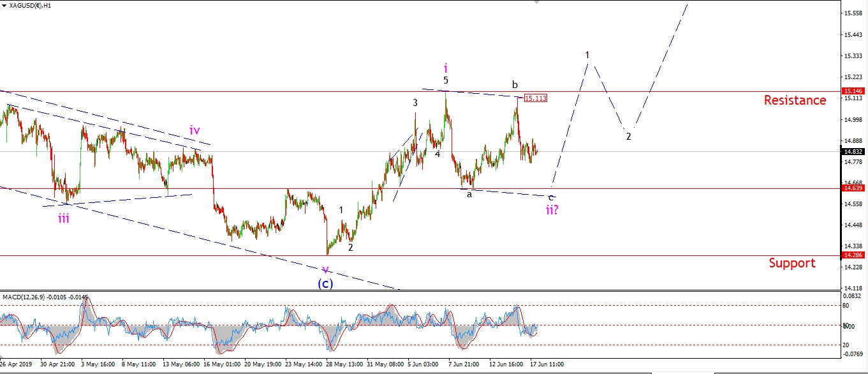The height and width of the screenshot is (374, 868).
Task: Click the magenta iv wave label
Action: pyautogui.click(x=195, y=131)
